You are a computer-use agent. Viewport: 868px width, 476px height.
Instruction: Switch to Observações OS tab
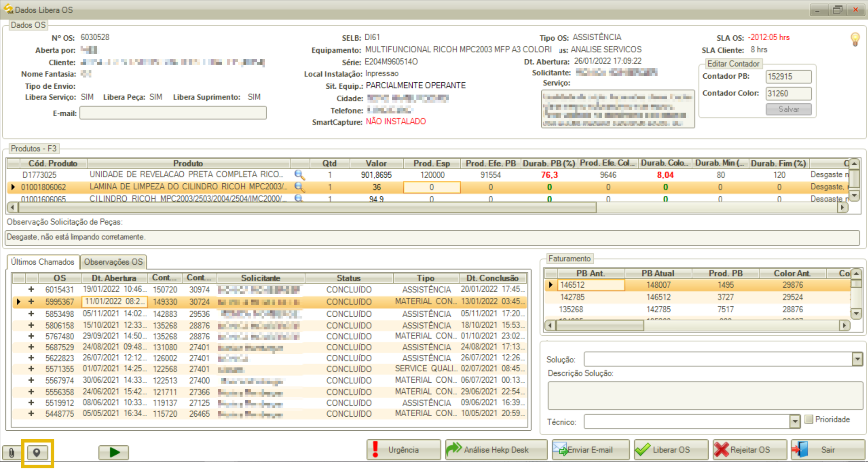point(113,262)
